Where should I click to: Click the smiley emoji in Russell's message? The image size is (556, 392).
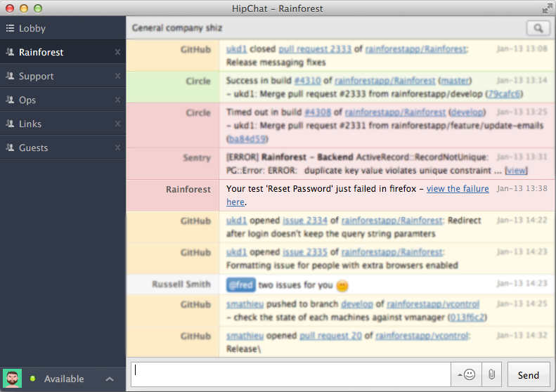click(x=342, y=285)
